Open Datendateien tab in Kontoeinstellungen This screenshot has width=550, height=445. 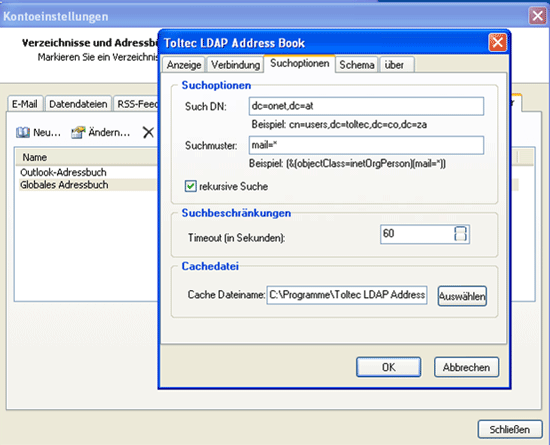click(x=78, y=104)
